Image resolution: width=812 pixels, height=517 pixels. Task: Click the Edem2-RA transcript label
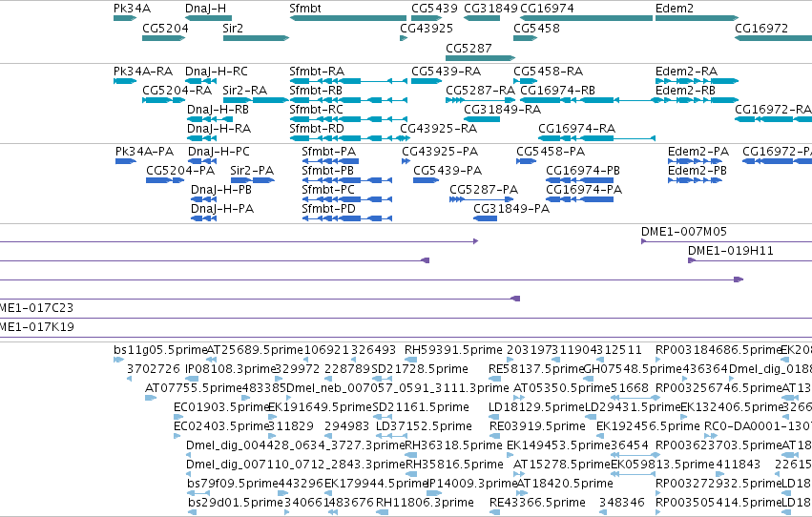pyautogui.click(x=687, y=71)
